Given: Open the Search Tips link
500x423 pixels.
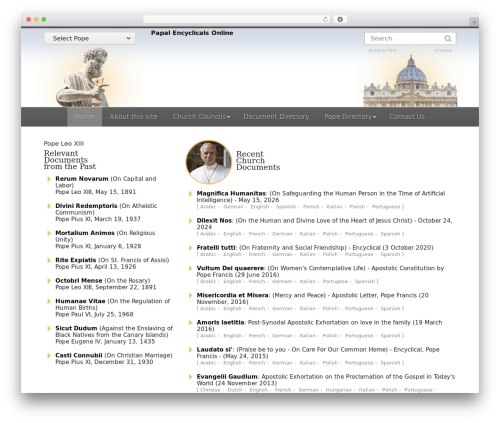Looking at the screenshot, I should coord(382,51).
